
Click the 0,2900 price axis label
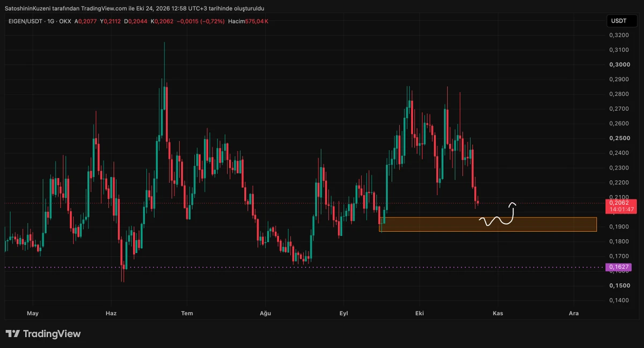pos(619,79)
